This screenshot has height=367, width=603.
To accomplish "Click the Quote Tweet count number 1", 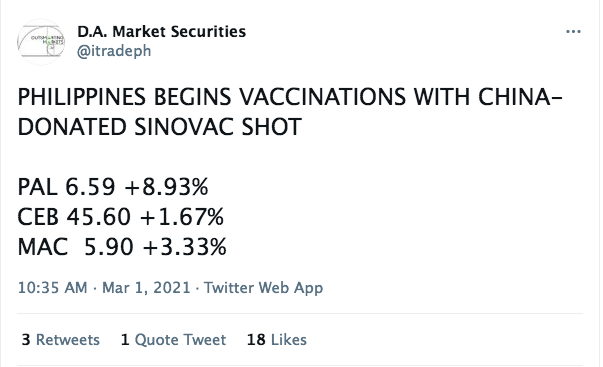I will (125, 340).
